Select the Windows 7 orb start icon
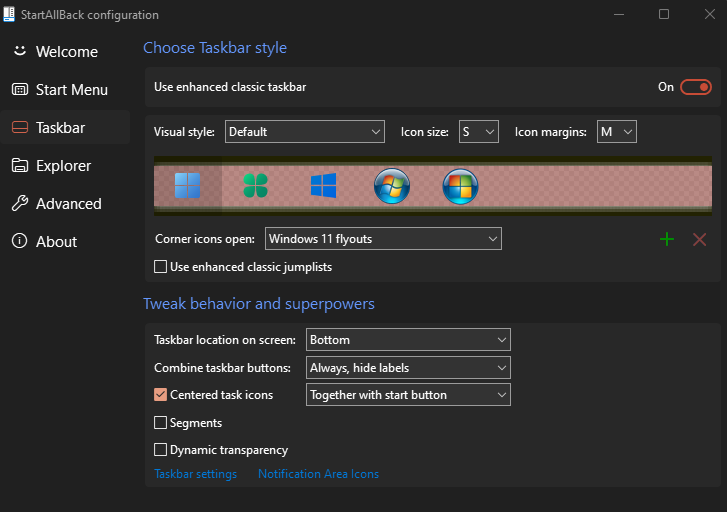Screen dimensions: 727x512 pyautogui.click(x=392, y=186)
